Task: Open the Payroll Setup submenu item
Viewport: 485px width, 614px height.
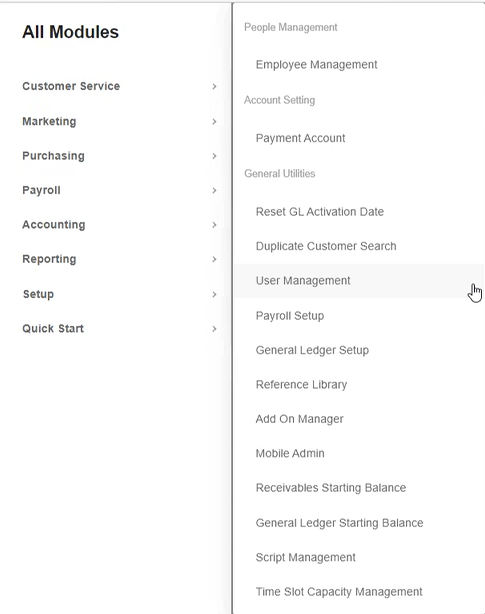Action: pyautogui.click(x=290, y=316)
